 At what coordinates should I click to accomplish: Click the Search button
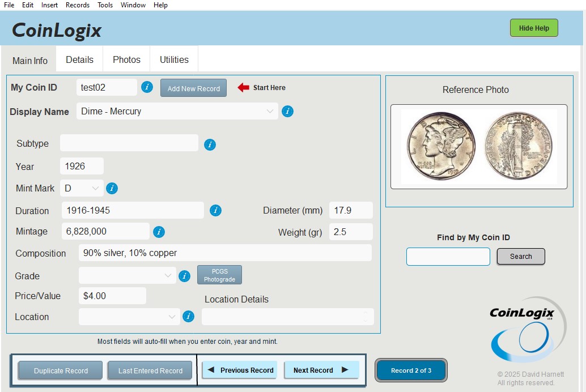point(521,257)
